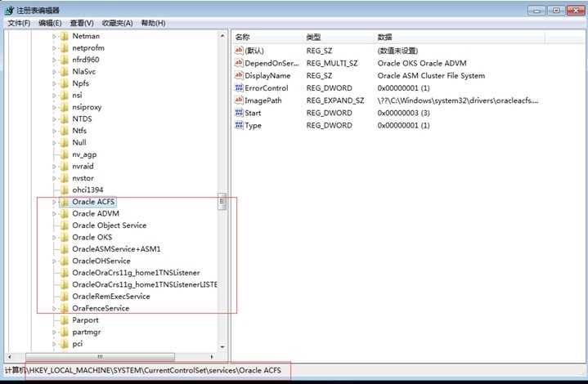The image size is (588, 384).
Task: Select the OracleOraCrs11g_home1TNSListener key
Action: coord(136,273)
